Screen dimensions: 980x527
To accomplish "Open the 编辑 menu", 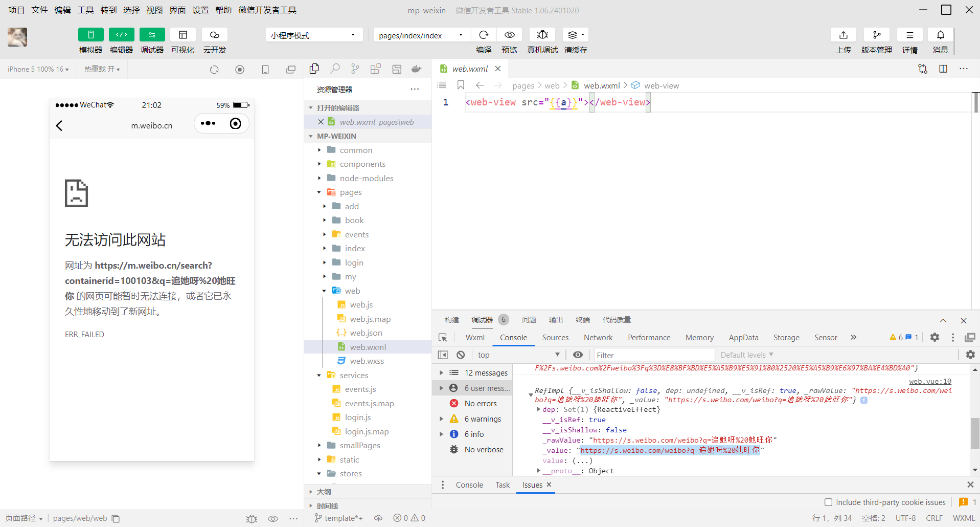I will click(62, 10).
